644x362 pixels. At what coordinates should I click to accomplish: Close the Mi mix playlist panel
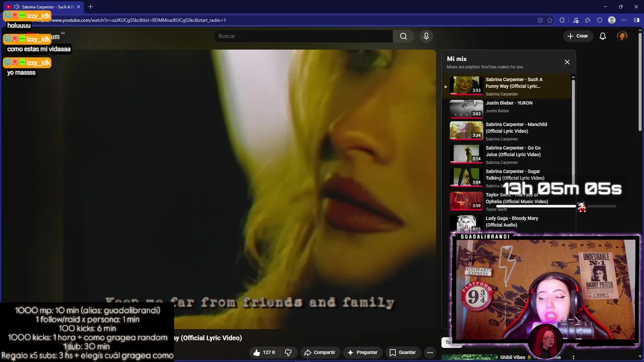click(x=567, y=62)
